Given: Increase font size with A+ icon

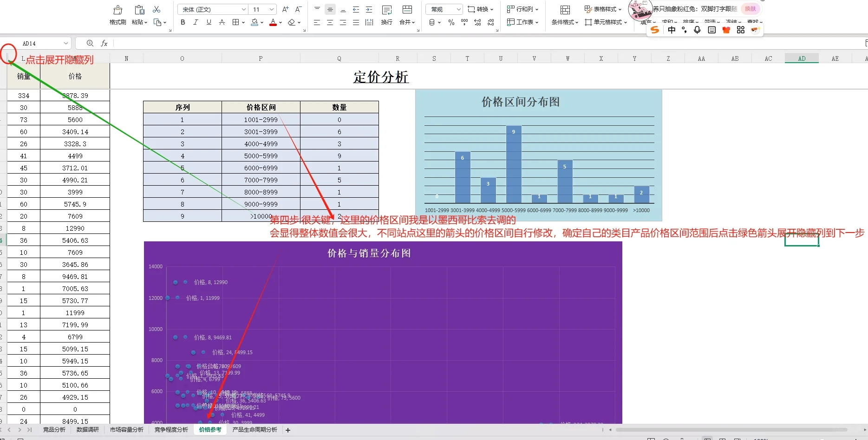Looking at the screenshot, I should pos(286,9).
